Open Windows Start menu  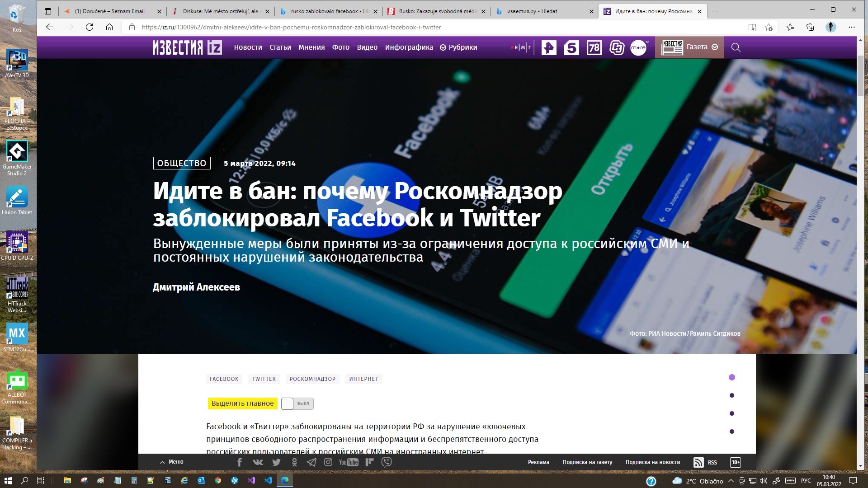point(8,480)
